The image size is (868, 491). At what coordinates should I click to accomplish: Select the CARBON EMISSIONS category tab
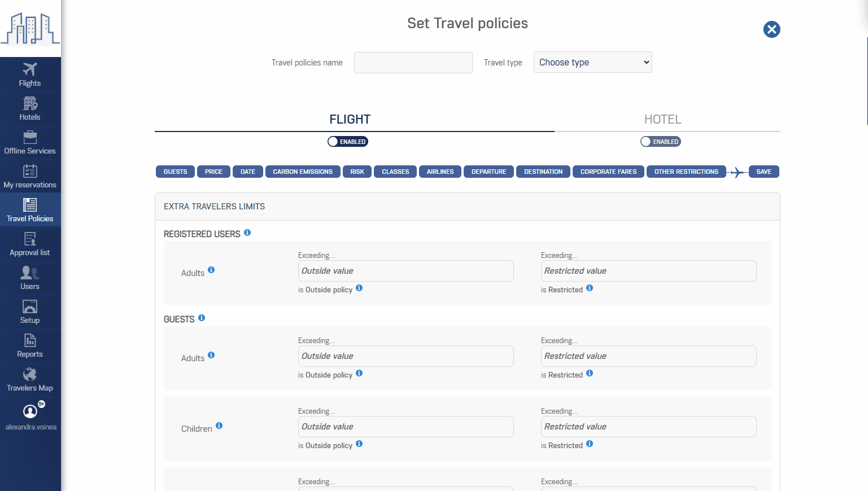pyautogui.click(x=303, y=172)
